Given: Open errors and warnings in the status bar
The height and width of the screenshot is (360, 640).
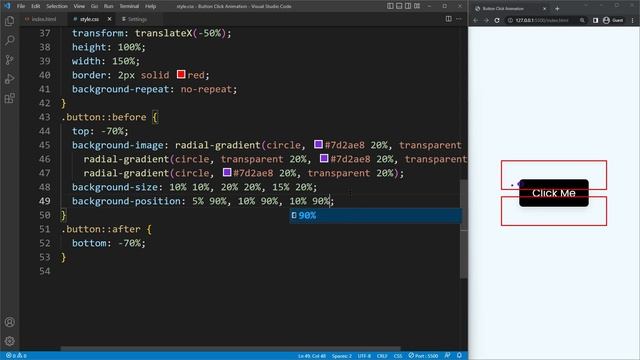Looking at the screenshot, I should point(16,356).
